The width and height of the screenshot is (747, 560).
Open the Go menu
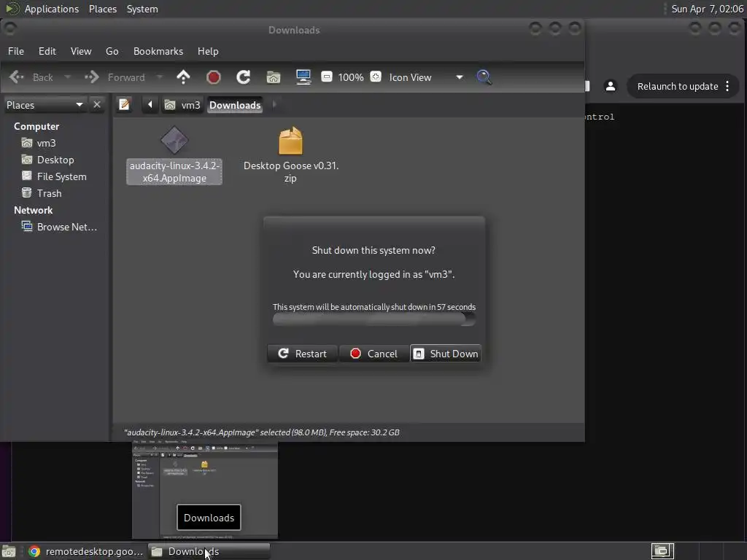112,51
